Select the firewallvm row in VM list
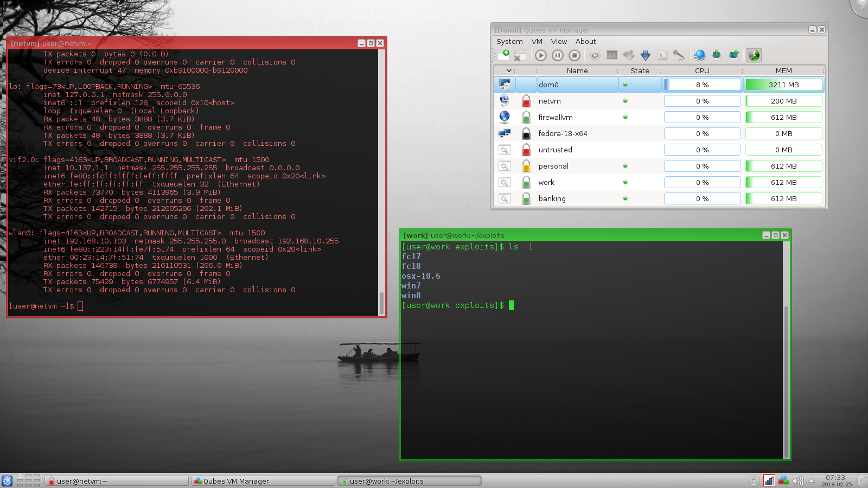 [x=555, y=117]
